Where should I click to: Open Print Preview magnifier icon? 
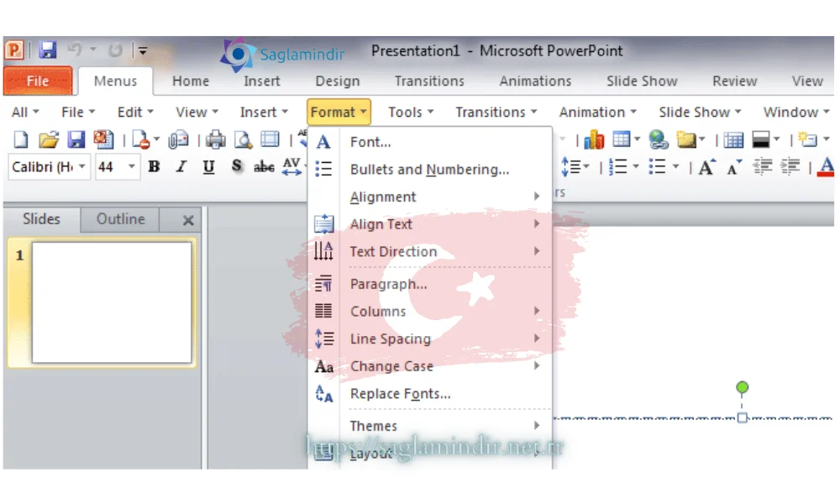244,140
